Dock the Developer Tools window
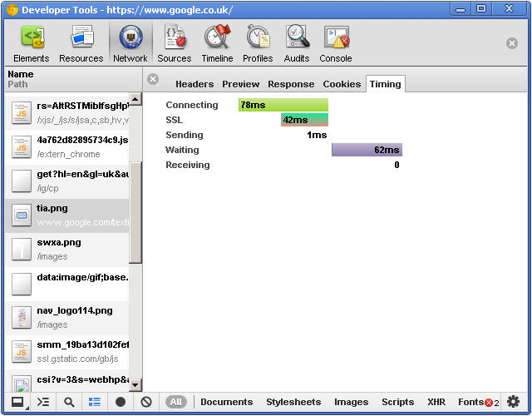 tap(17, 403)
